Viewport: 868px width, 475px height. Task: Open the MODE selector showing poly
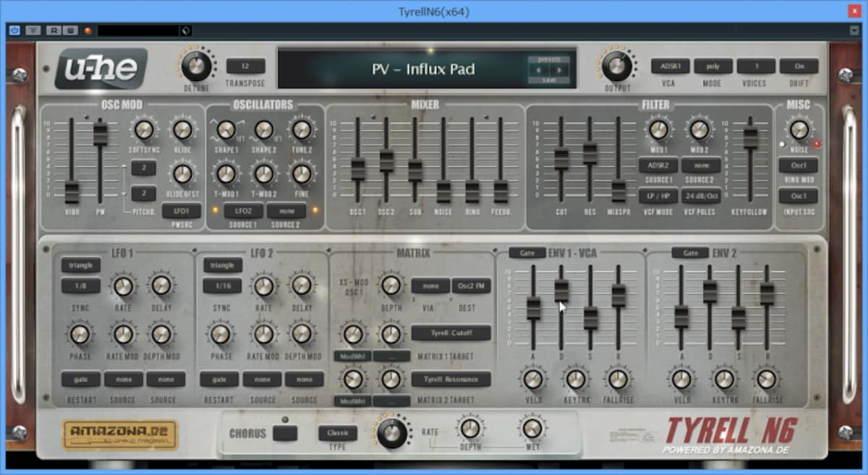[x=713, y=66]
